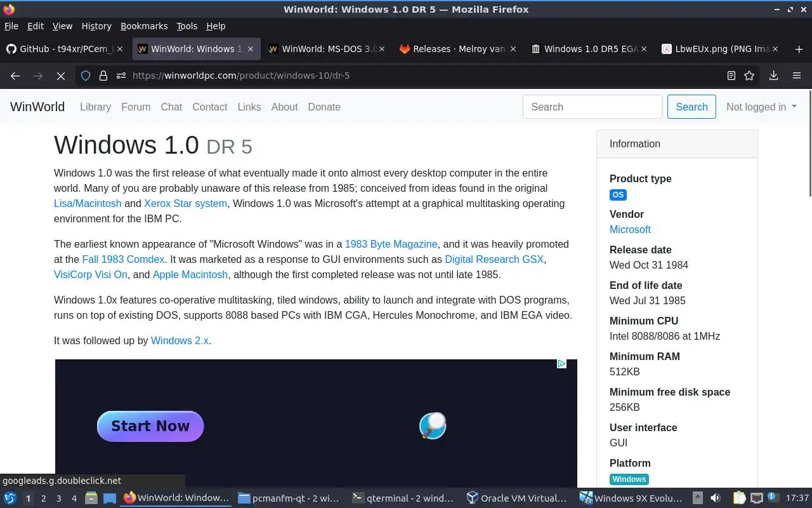This screenshot has height=508, width=812.
Task: Click the show desktop icon in taskbar
Action: pos(110,498)
